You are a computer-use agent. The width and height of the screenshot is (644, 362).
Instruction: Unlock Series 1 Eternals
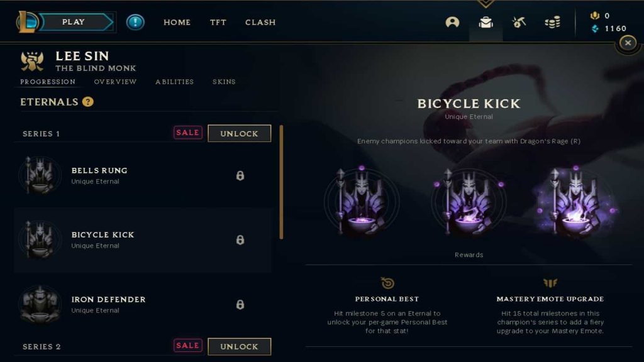(x=240, y=133)
